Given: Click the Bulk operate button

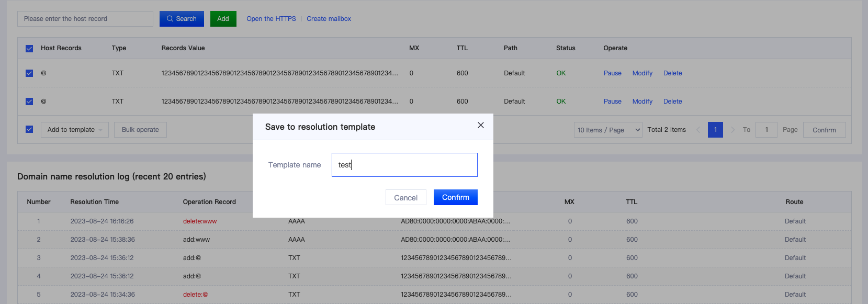Looking at the screenshot, I should pyautogui.click(x=140, y=130).
